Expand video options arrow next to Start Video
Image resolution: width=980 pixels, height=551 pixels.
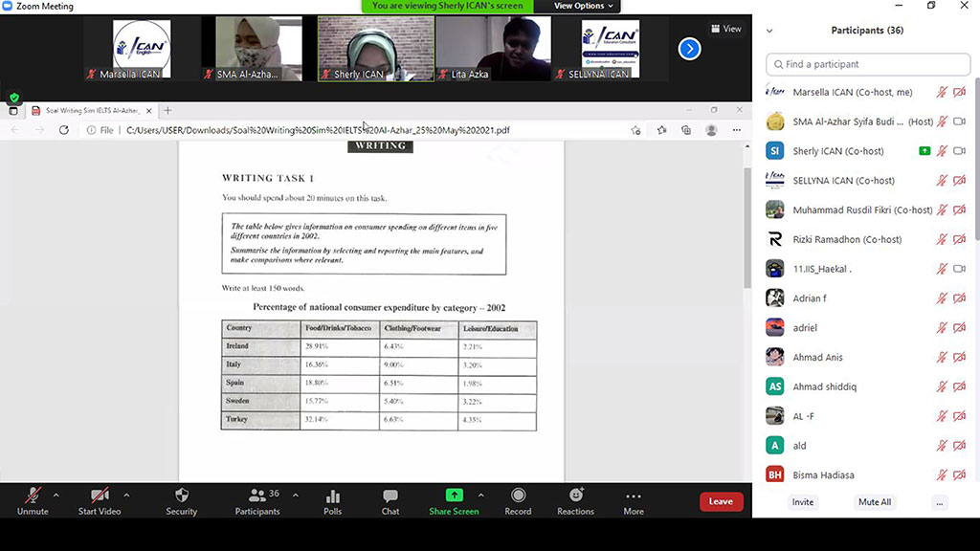click(x=126, y=496)
